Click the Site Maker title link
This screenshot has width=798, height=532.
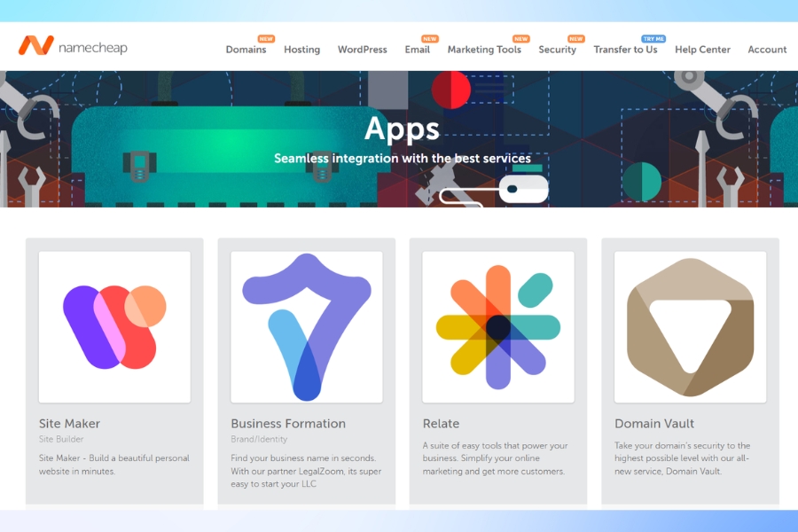69,424
